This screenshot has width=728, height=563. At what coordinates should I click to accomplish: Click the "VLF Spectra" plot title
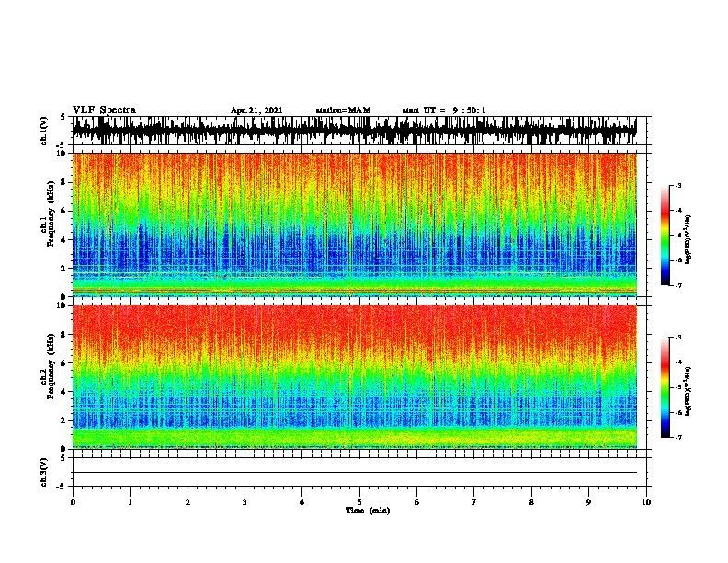pyautogui.click(x=104, y=110)
